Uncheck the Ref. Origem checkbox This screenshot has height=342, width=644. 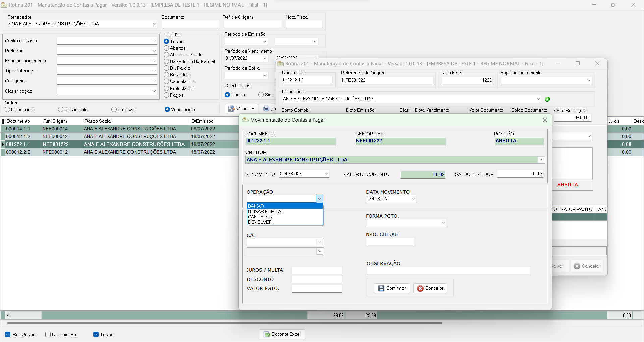coord(8,334)
